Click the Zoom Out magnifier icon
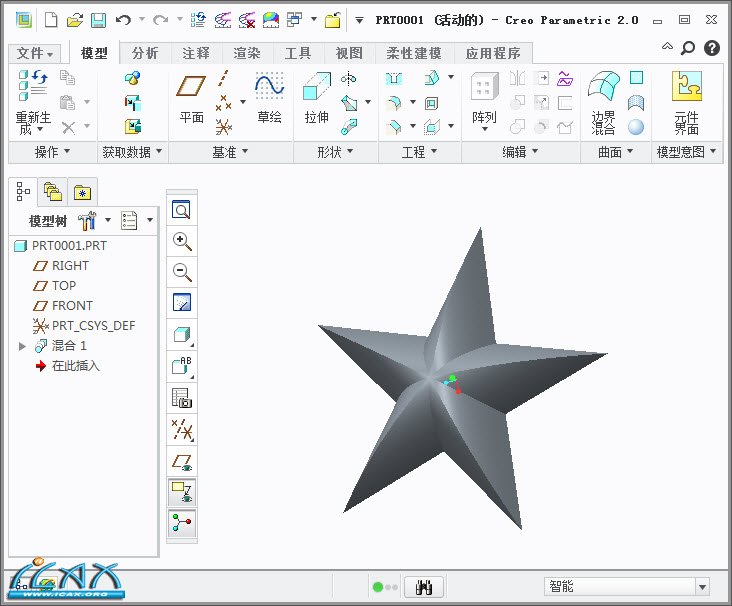 coord(182,272)
